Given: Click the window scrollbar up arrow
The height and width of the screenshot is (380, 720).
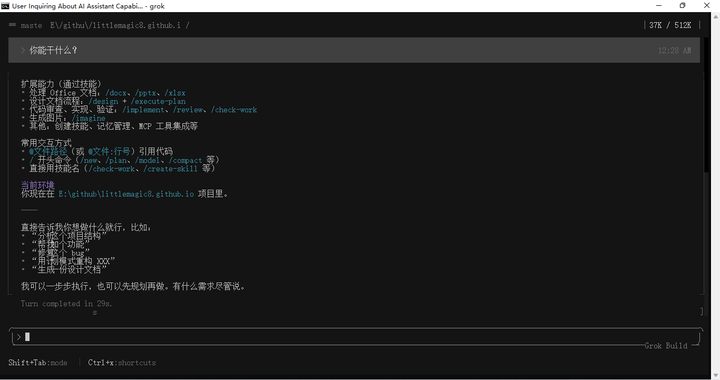Looking at the screenshot, I should click(x=715, y=17).
